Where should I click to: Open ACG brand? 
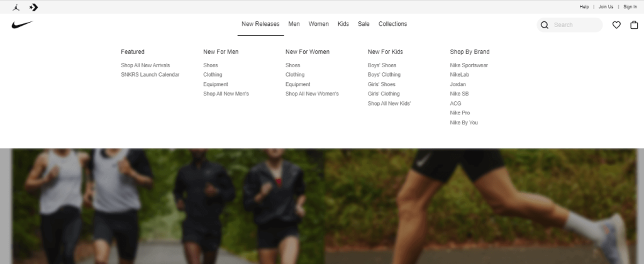(455, 104)
